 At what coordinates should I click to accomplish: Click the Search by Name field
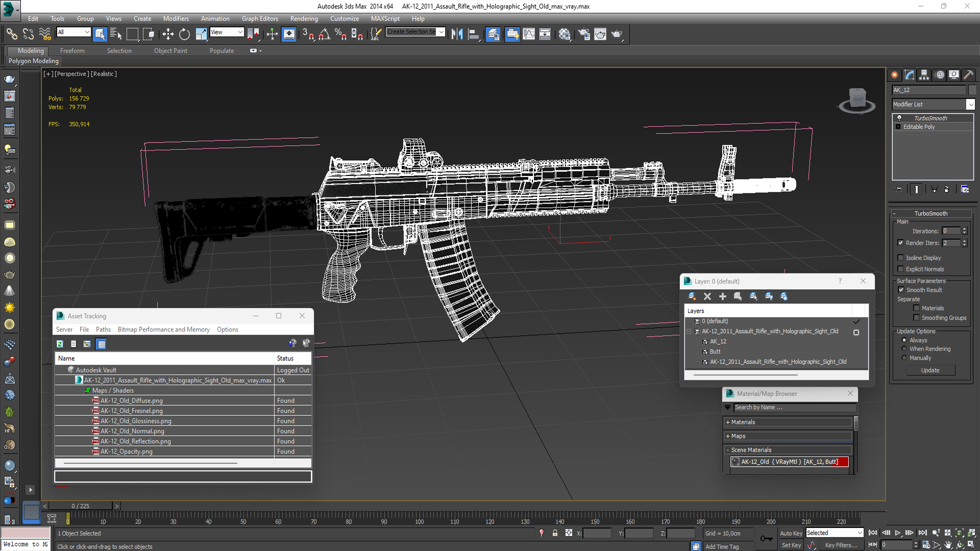point(795,407)
